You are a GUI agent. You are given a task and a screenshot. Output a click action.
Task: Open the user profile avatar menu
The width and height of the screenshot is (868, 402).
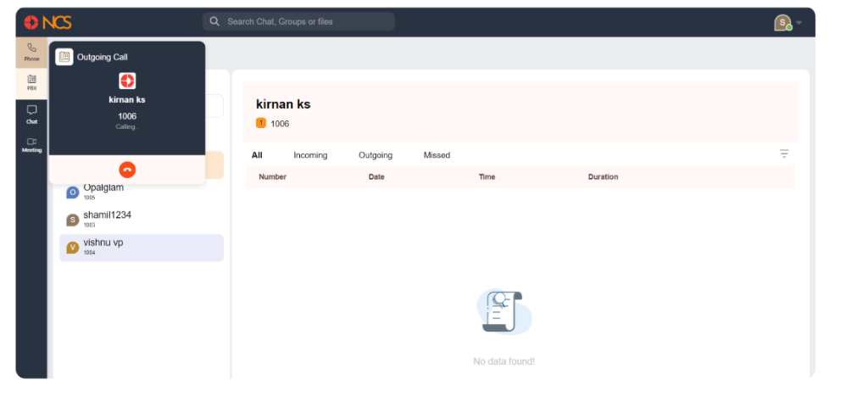[782, 23]
